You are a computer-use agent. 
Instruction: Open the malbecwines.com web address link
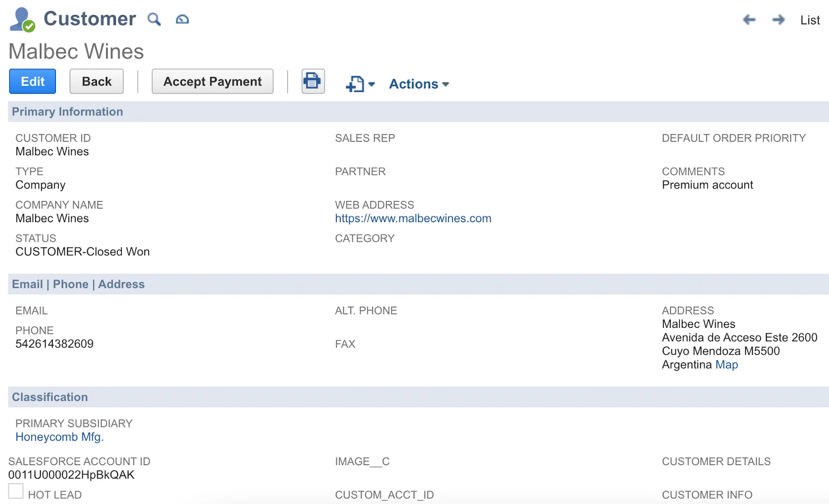413,218
